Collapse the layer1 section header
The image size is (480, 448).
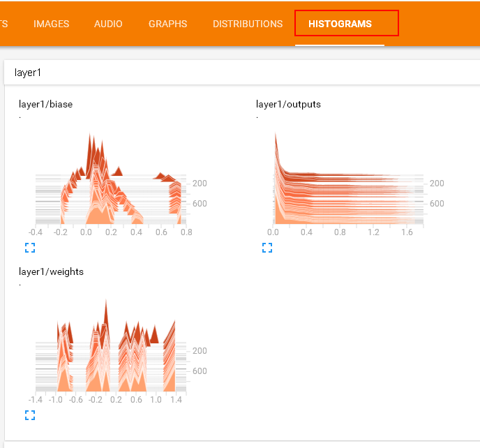pyautogui.click(x=29, y=73)
